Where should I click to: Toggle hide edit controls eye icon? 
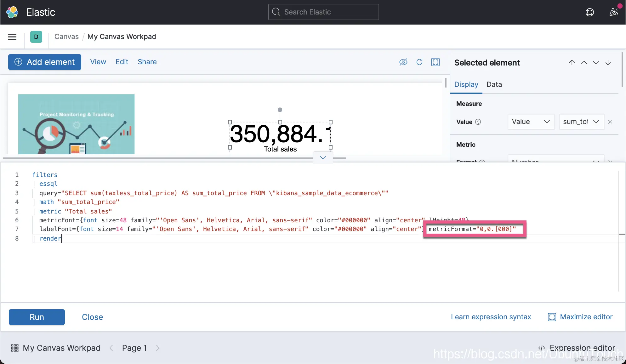403,62
